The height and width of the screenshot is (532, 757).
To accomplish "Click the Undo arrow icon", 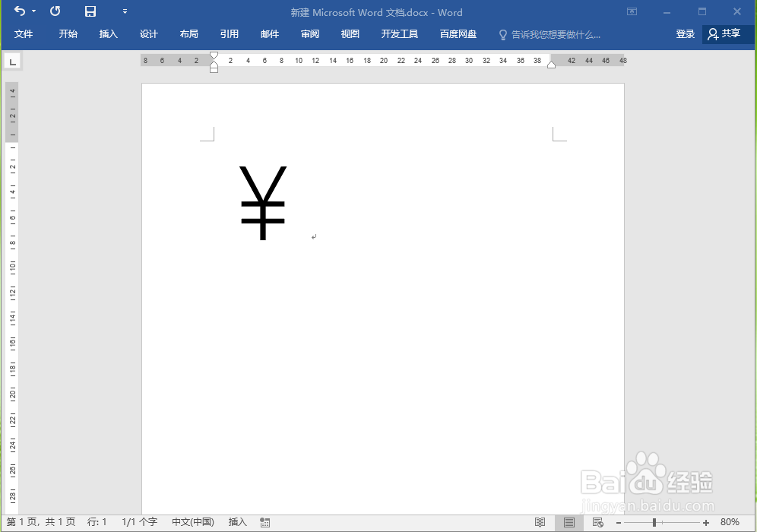I will (19, 11).
